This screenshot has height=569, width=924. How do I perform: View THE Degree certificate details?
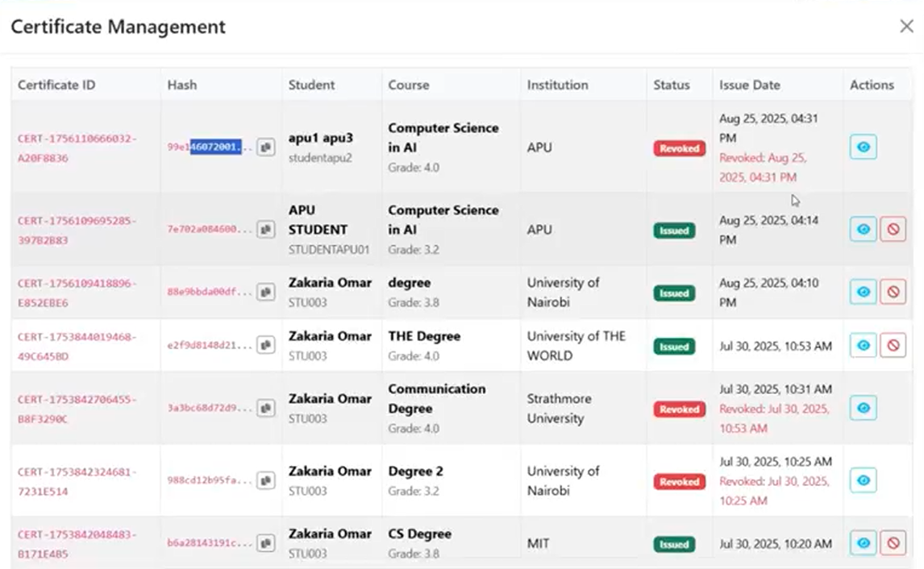[x=864, y=345]
